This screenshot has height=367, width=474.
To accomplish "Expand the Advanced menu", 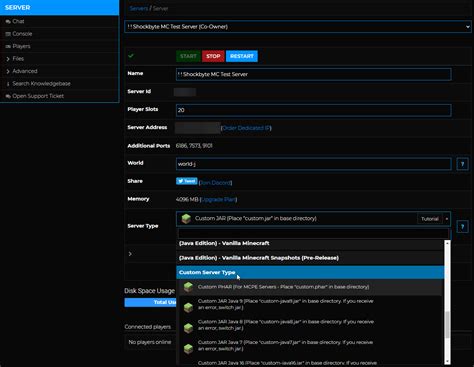I will [x=25, y=71].
